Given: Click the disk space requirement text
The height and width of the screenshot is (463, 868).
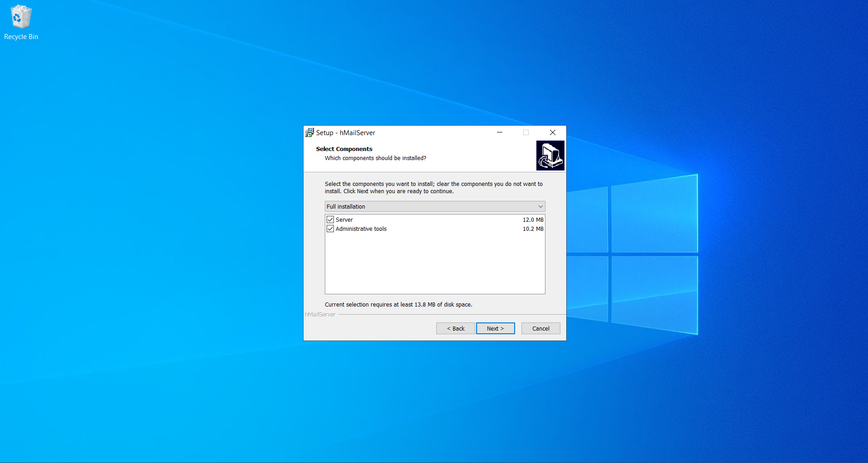Looking at the screenshot, I should [x=398, y=304].
